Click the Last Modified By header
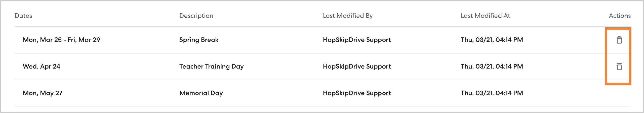This screenshot has width=644, height=113. pos(348,16)
